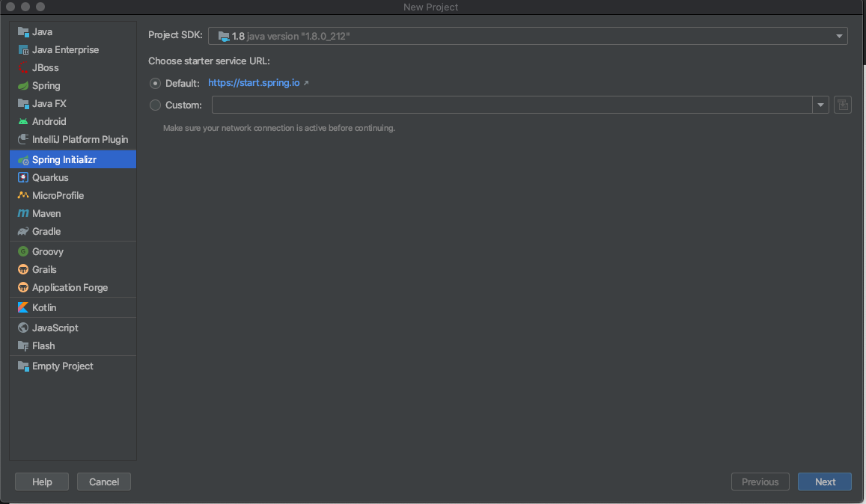
Task: Click the Kotlin K icon
Action: 23,307
